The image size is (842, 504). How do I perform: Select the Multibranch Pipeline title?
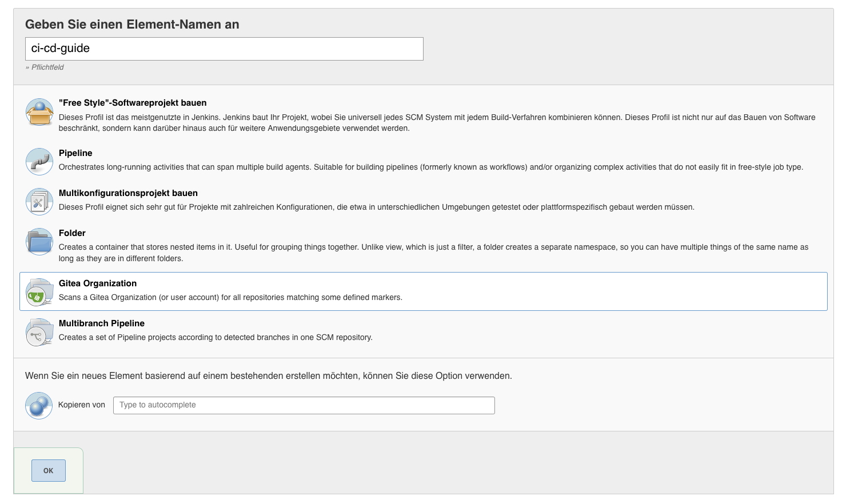(x=102, y=323)
